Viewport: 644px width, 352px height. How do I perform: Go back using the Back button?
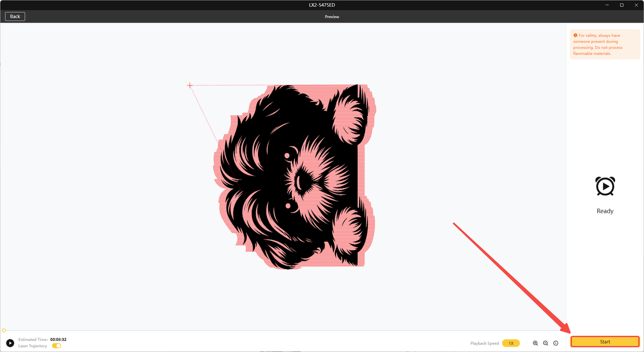point(15,17)
